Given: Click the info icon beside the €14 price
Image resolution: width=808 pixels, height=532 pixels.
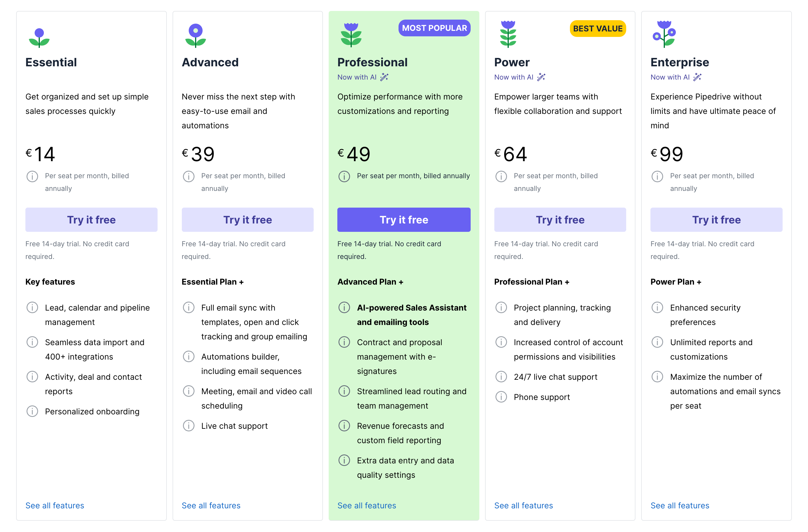Looking at the screenshot, I should click(x=32, y=176).
